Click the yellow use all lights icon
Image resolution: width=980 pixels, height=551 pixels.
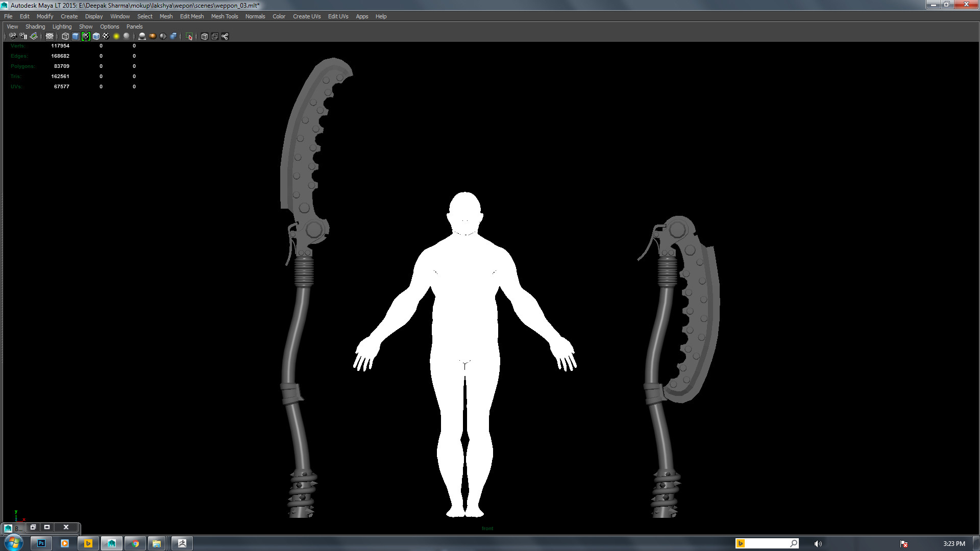point(116,36)
